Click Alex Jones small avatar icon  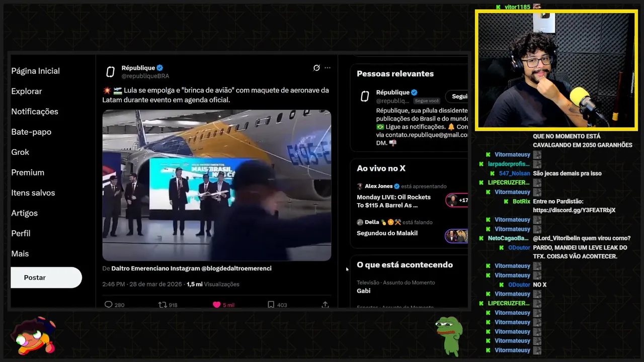coord(360,186)
